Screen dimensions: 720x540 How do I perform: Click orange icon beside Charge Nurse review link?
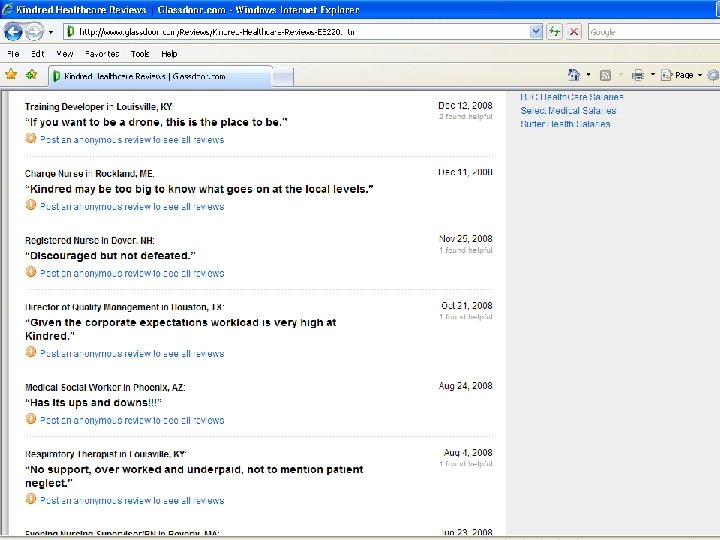click(x=31, y=205)
